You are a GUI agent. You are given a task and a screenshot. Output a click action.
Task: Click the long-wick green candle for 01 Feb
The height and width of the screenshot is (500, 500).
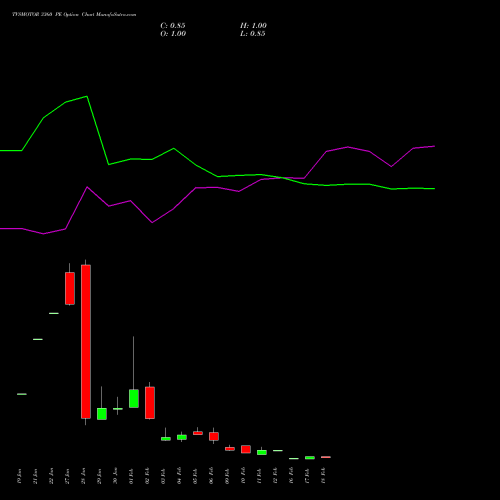click(x=134, y=398)
